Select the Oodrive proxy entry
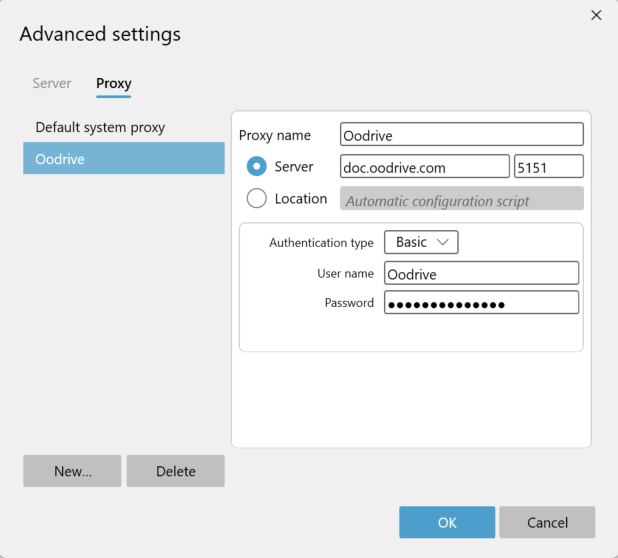This screenshot has width=618, height=558. tap(124, 158)
